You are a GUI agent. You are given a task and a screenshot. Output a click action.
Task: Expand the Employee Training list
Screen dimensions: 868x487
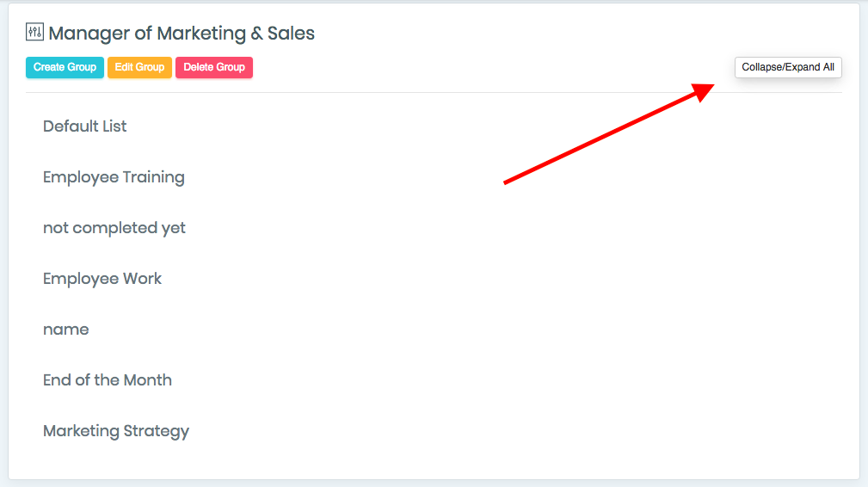[114, 177]
